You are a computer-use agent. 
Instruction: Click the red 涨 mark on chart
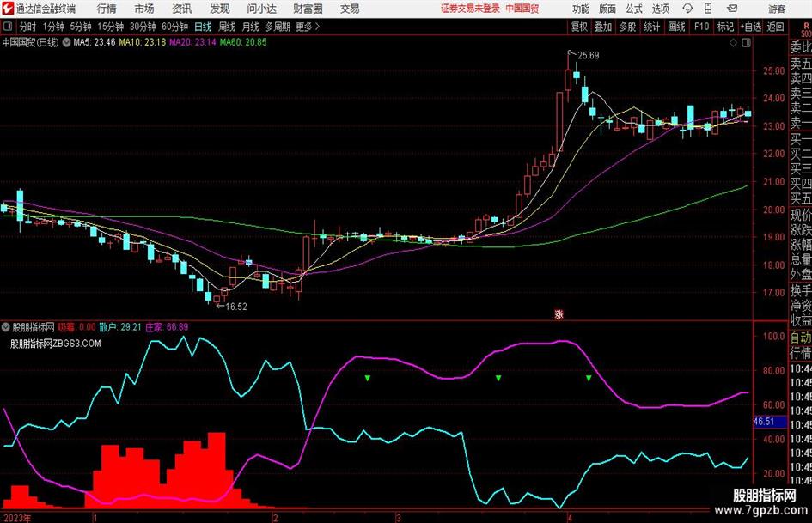click(x=559, y=313)
